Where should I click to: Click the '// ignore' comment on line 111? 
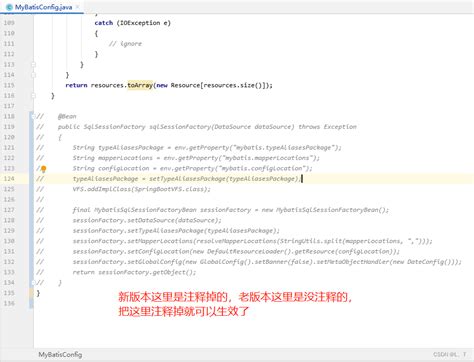coord(125,44)
